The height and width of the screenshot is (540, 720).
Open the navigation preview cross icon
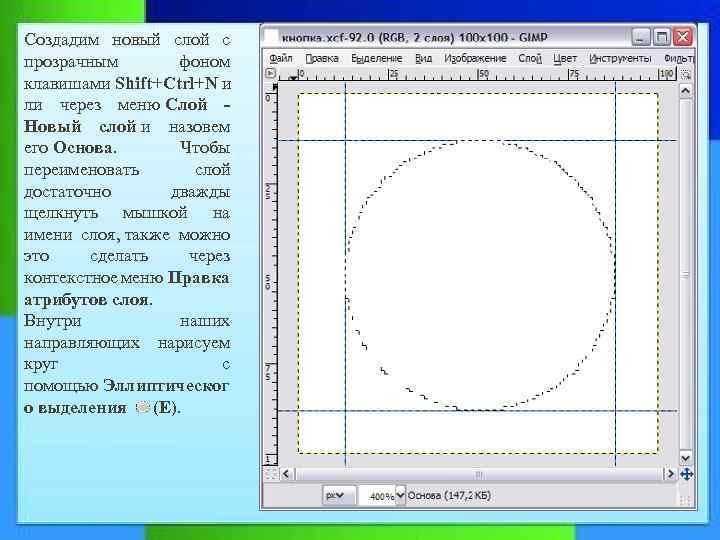686,474
